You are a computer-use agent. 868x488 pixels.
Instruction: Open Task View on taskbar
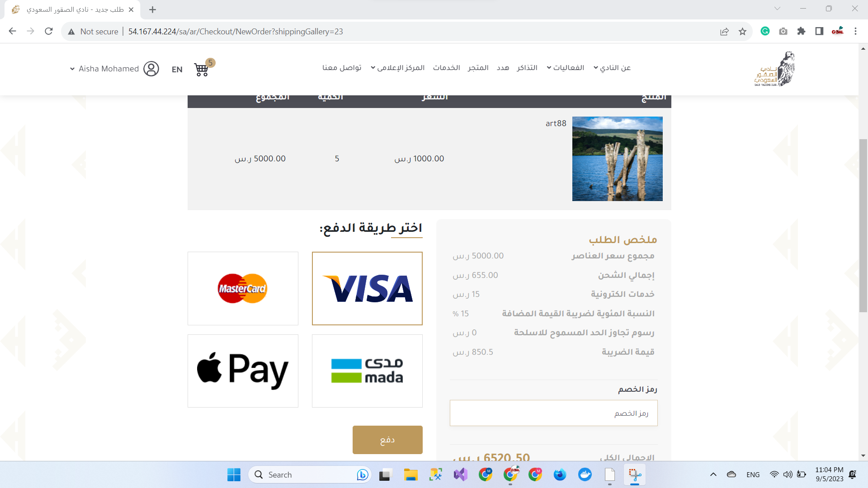pos(385,474)
